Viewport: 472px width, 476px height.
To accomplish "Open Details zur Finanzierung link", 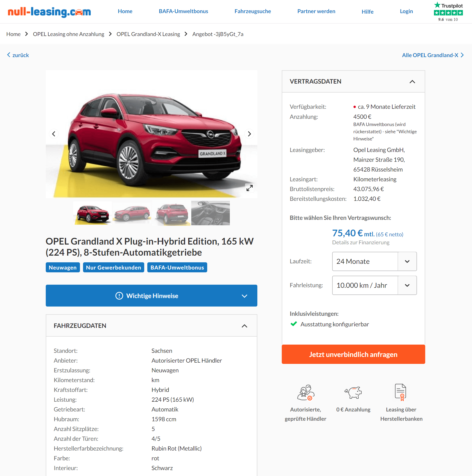I will click(x=360, y=243).
